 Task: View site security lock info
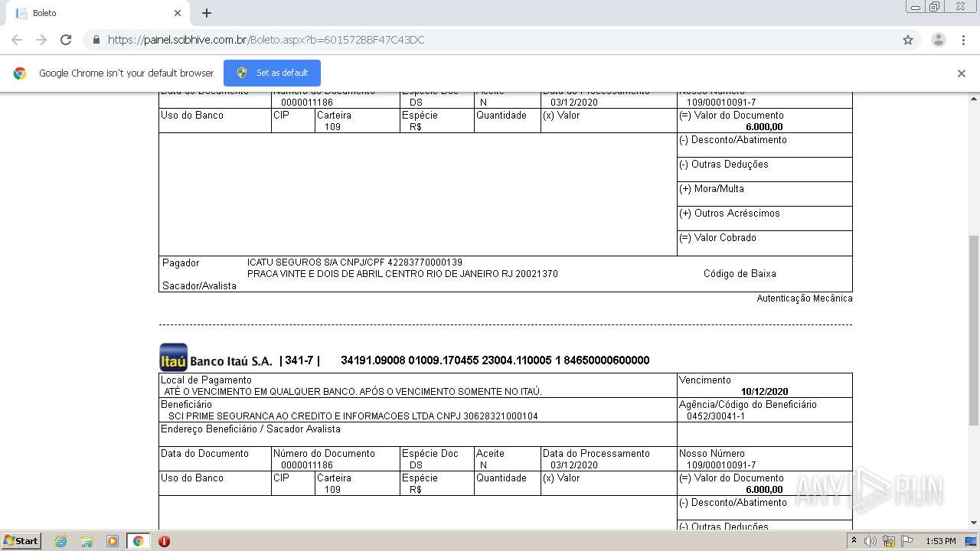point(96,40)
